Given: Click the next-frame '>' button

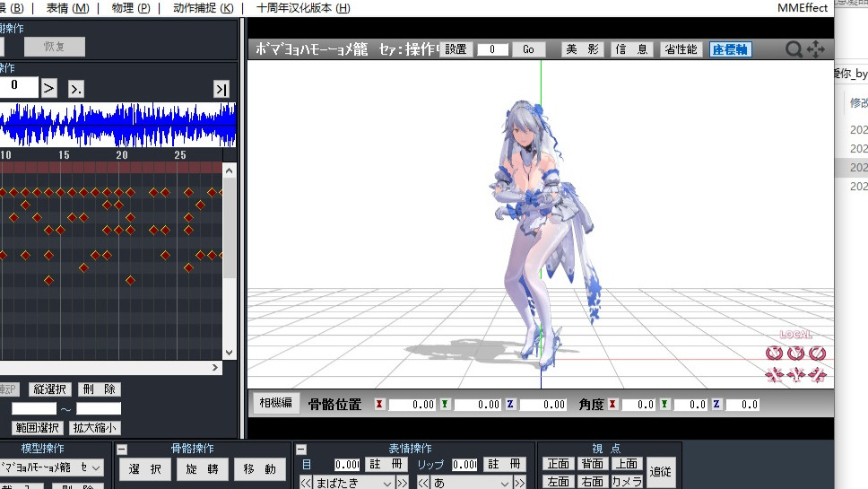Looking at the screenshot, I should (x=49, y=88).
